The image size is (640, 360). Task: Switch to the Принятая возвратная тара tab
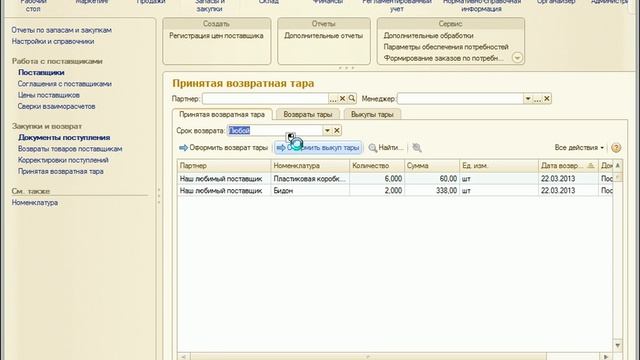[222, 115]
